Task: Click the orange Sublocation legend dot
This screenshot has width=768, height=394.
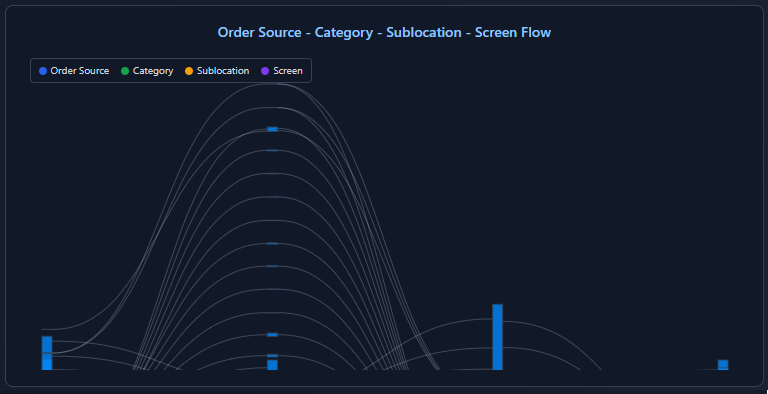Action: click(189, 71)
